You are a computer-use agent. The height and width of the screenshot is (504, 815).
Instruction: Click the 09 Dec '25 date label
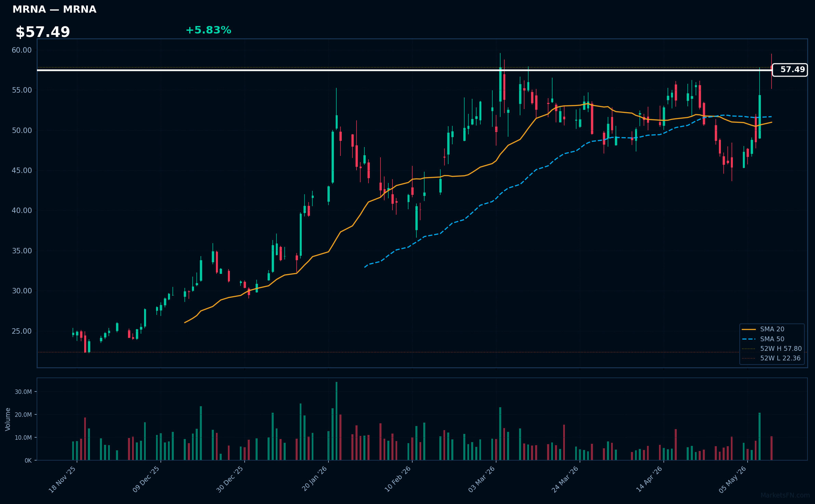pyautogui.click(x=146, y=479)
